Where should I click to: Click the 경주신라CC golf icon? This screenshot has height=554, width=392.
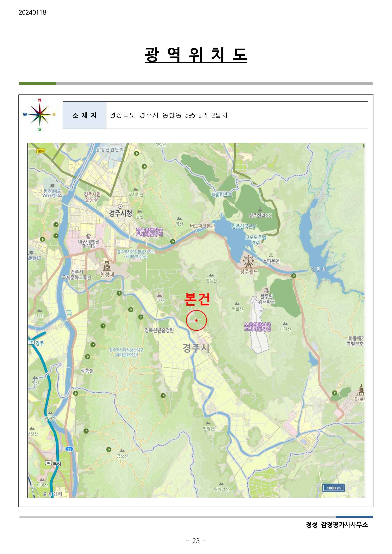click(260, 209)
